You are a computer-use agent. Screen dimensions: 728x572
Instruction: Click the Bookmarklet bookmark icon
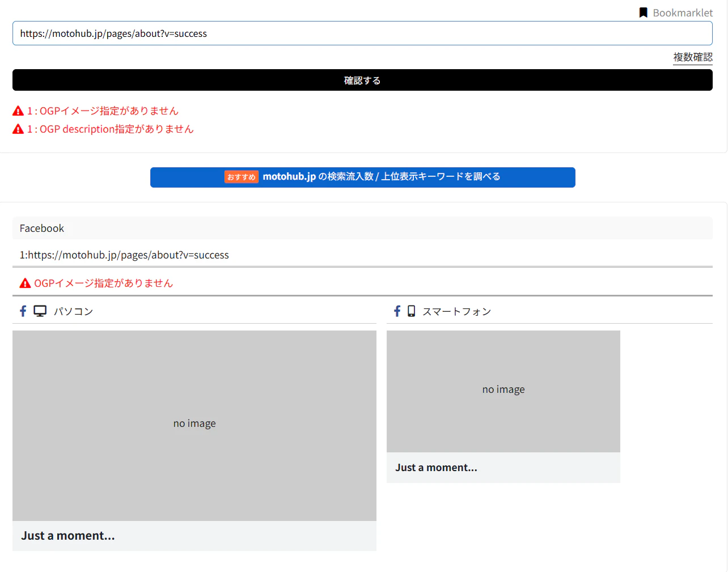[644, 12]
